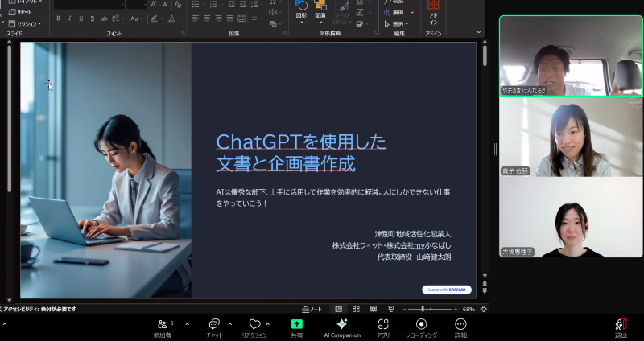
Task: Click the slide pane vertical scrollbar thumb
Action: pyautogui.click(x=485, y=55)
